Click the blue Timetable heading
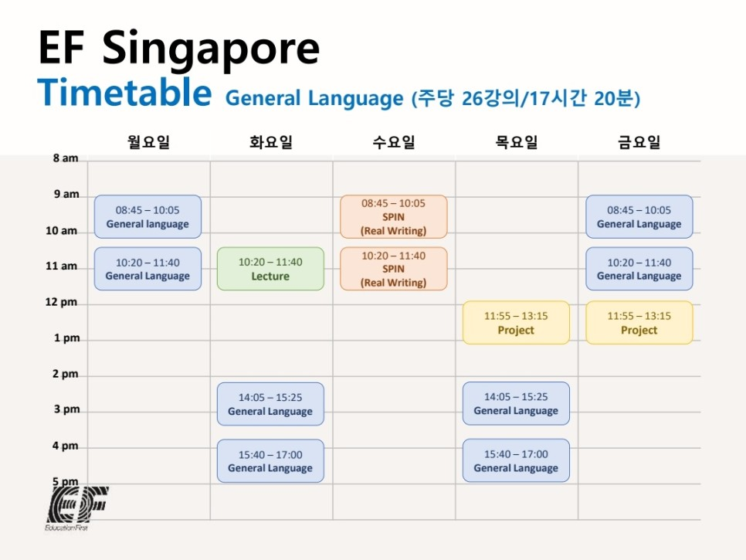This screenshot has width=746, height=560. pos(124,92)
